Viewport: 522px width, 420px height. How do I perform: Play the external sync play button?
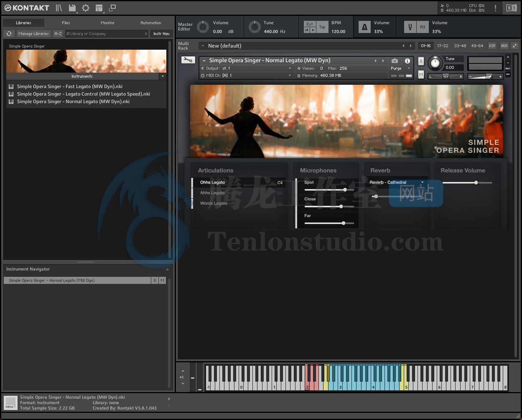click(x=313, y=30)
